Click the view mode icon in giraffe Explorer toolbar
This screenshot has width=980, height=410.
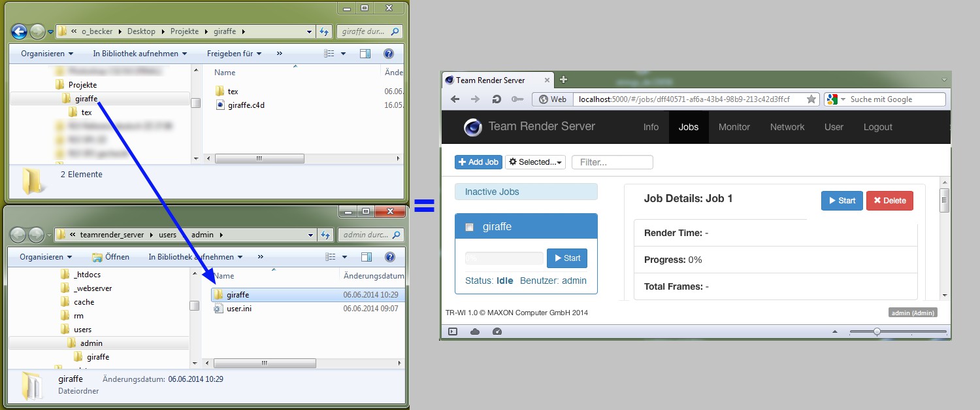pos(330,54)
